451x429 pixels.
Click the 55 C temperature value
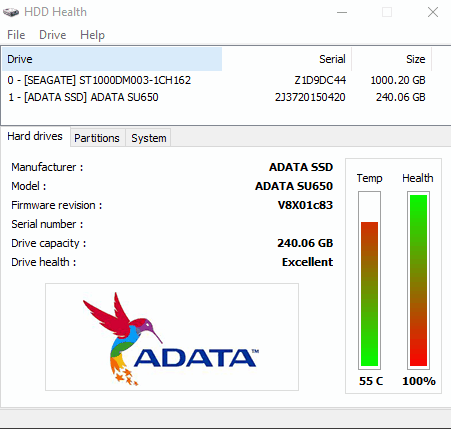tap(371, 381)
